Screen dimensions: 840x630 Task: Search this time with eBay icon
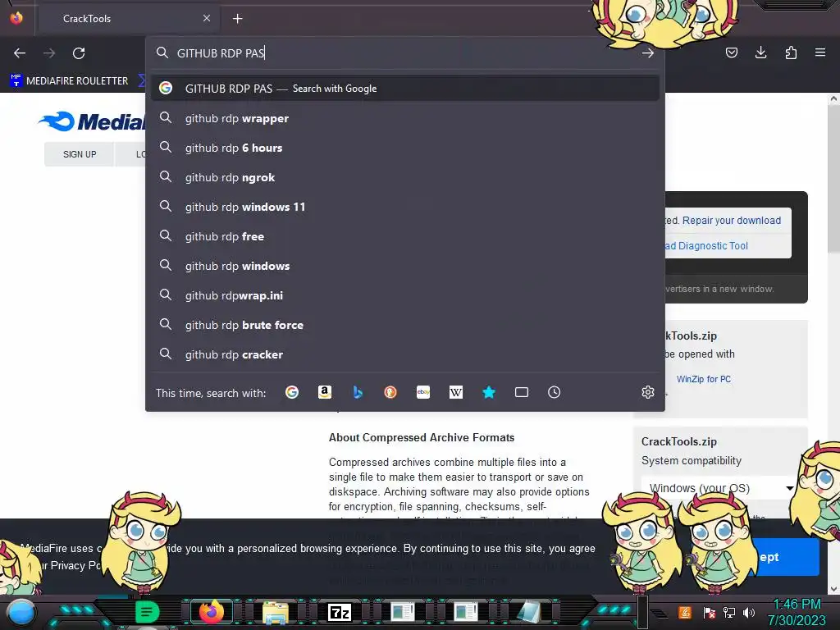(423, 392)
